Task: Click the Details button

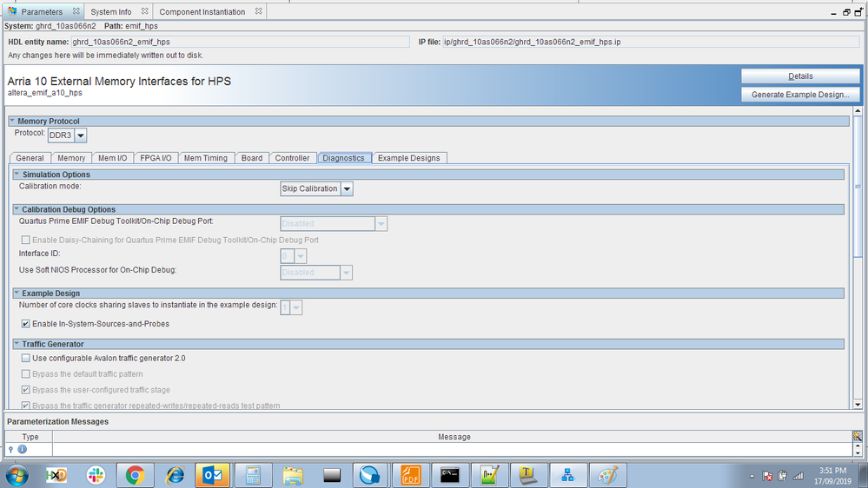Action: pyautogui.click(x=800, y=76)
